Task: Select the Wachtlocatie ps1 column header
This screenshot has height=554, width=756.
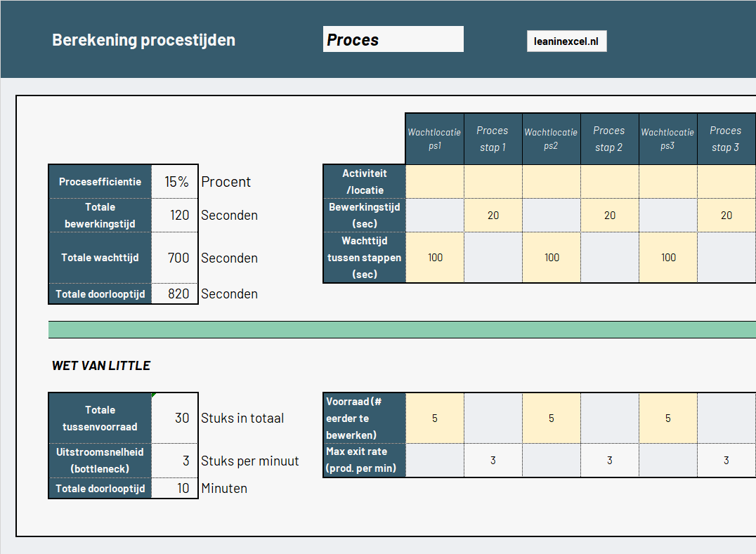Action: (434, 138)
